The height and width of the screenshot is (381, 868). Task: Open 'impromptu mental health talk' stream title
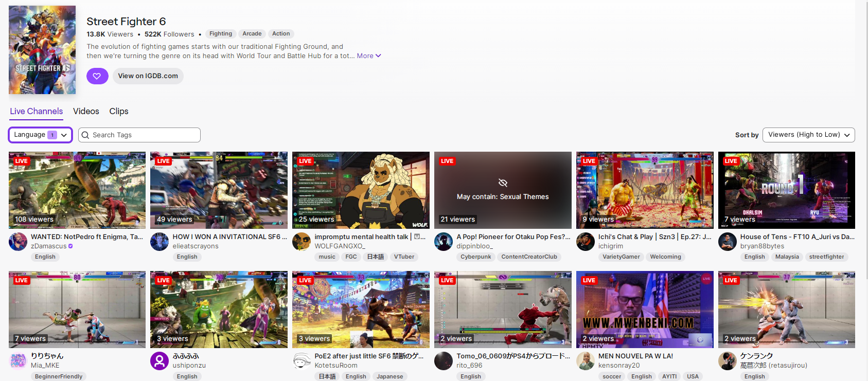[370, 237]
